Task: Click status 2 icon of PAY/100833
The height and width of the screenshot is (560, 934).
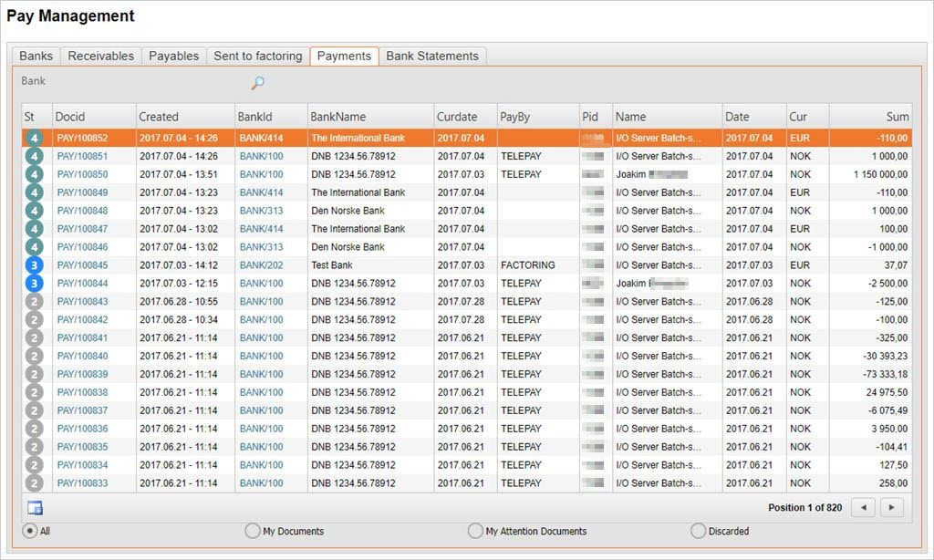Action: [x=34, y=483]
